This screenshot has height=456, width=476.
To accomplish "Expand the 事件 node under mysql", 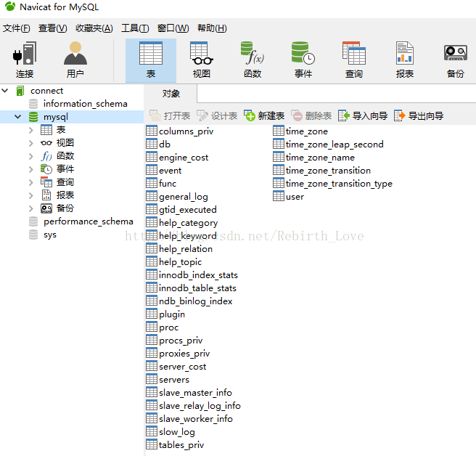I will pos(31,169).
